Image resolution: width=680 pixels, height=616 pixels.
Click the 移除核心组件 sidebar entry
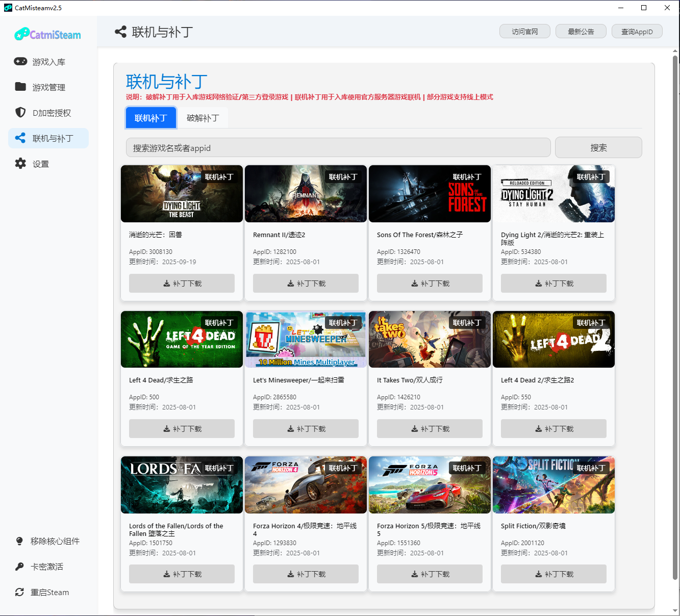(x=48, y=541)
